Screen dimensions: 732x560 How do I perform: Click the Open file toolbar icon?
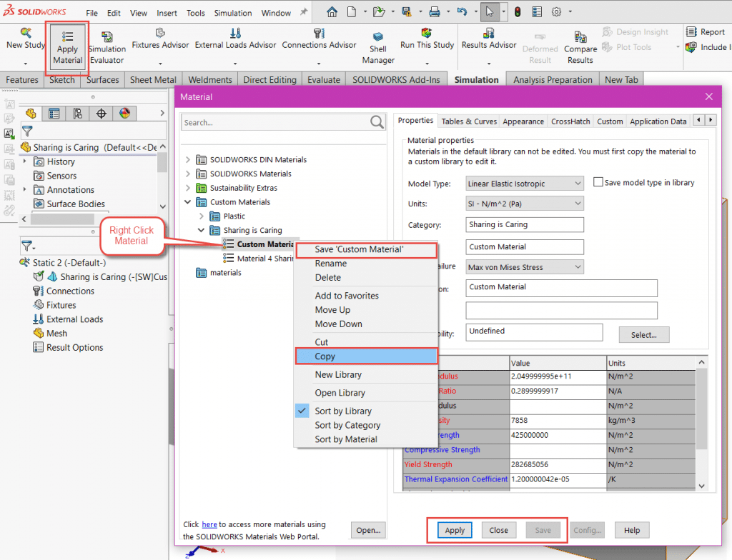click(x=379, y=12)
